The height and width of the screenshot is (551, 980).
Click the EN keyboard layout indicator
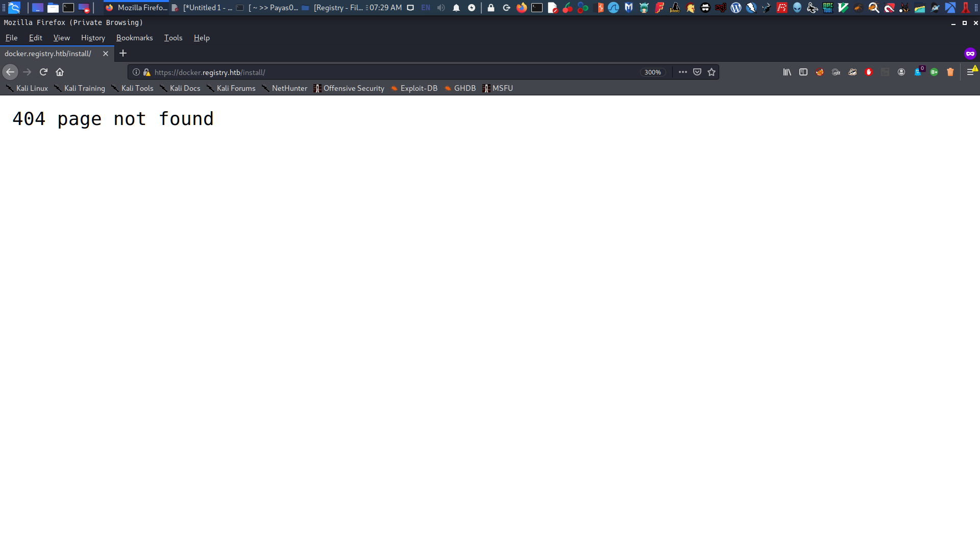(x=426, y=8)
